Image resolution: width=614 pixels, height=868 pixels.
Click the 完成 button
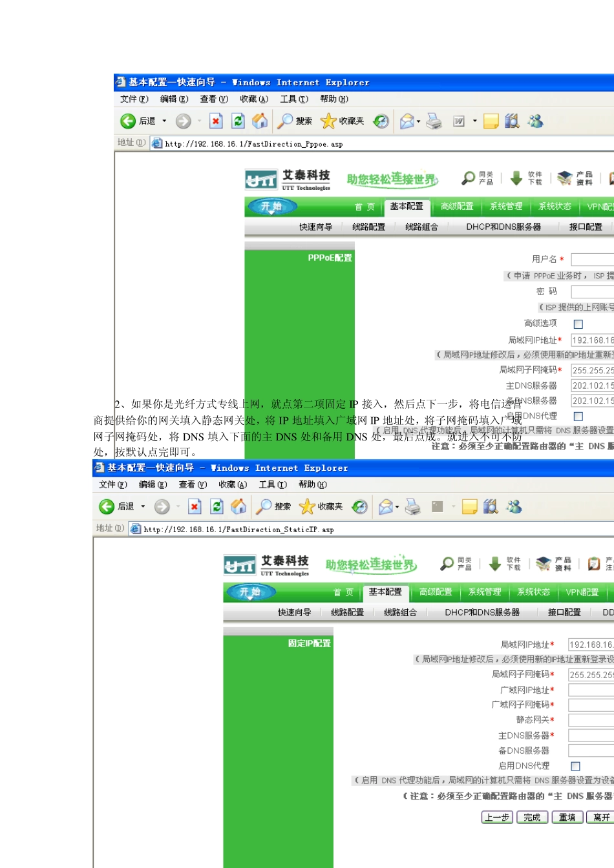coord(533,818)
